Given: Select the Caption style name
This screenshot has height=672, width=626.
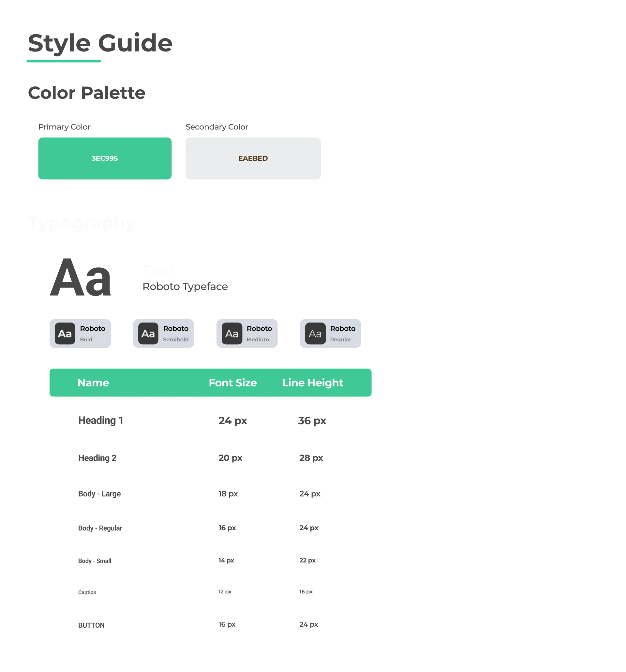Looking at the screenshot, I should pyautogui.click(x=87, y=592).
